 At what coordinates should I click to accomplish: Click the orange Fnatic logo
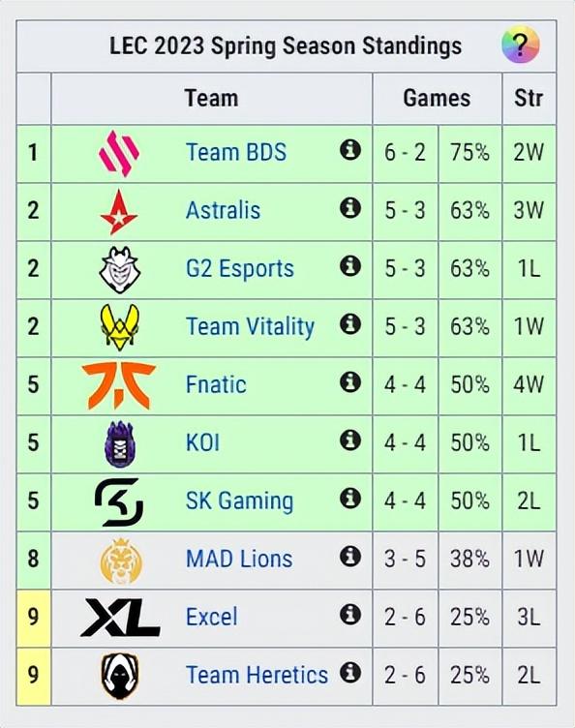[119, 385]
